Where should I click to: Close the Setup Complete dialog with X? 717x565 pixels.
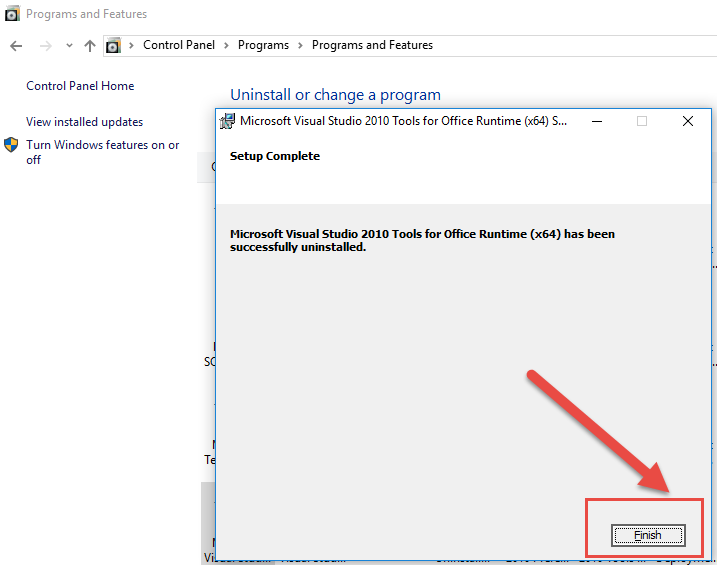point(687,121)
